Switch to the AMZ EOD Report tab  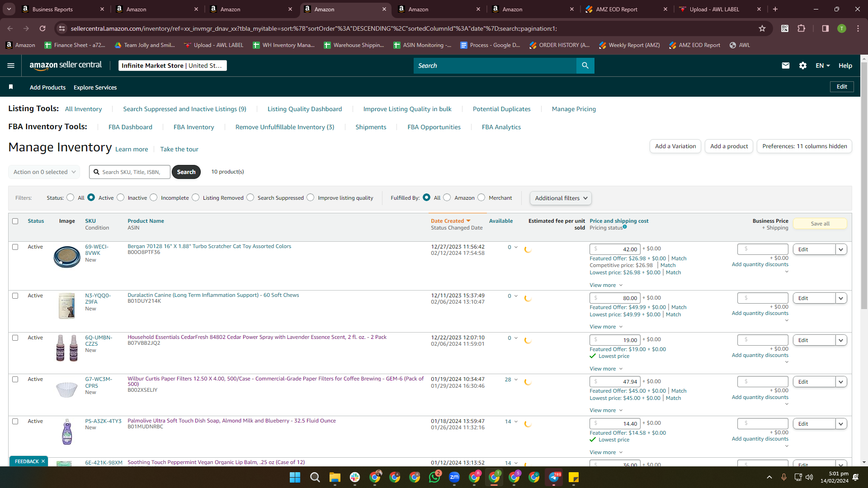coord(626,9)
